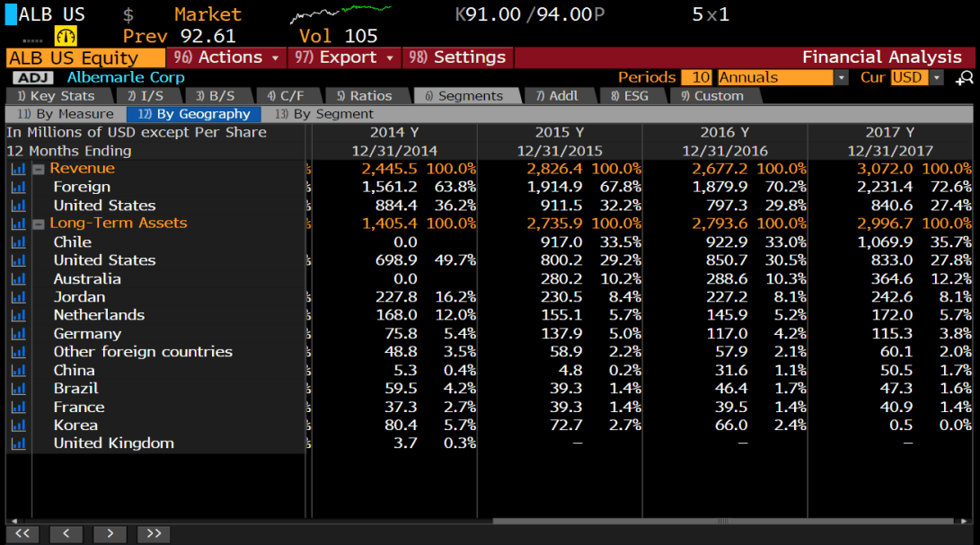Open chart icon for Brazil row

click(19, 388)
